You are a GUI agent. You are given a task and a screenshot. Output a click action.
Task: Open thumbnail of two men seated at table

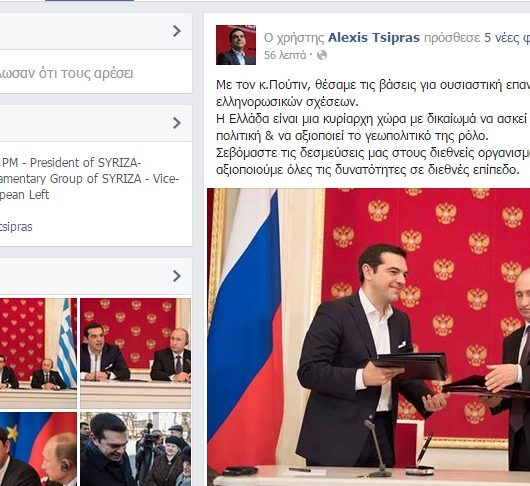click(135, 354)
